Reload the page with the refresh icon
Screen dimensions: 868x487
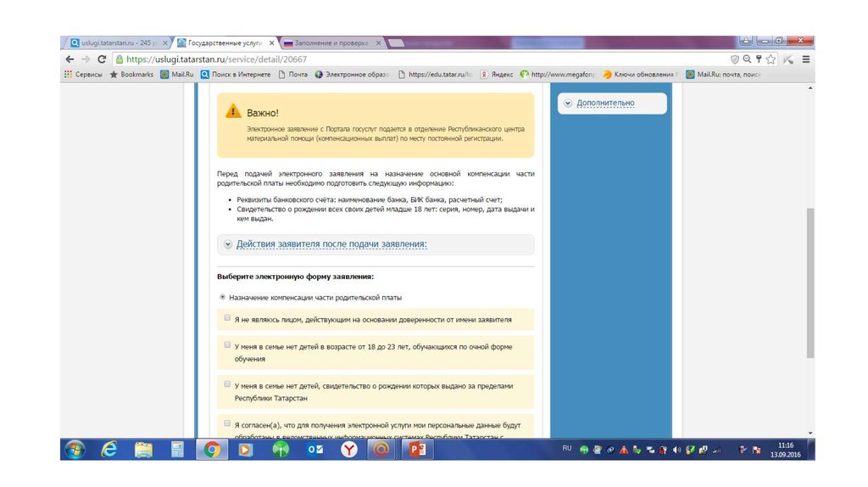102,59
